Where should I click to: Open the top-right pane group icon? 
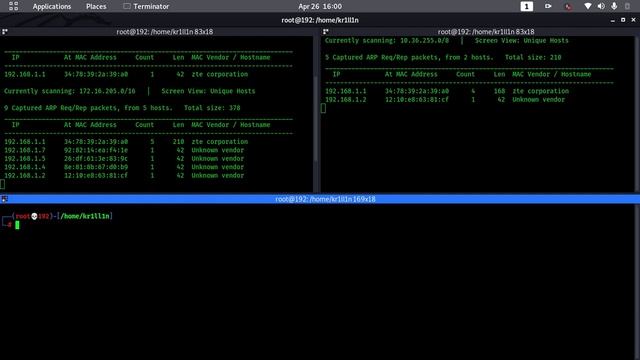[326, 31]
